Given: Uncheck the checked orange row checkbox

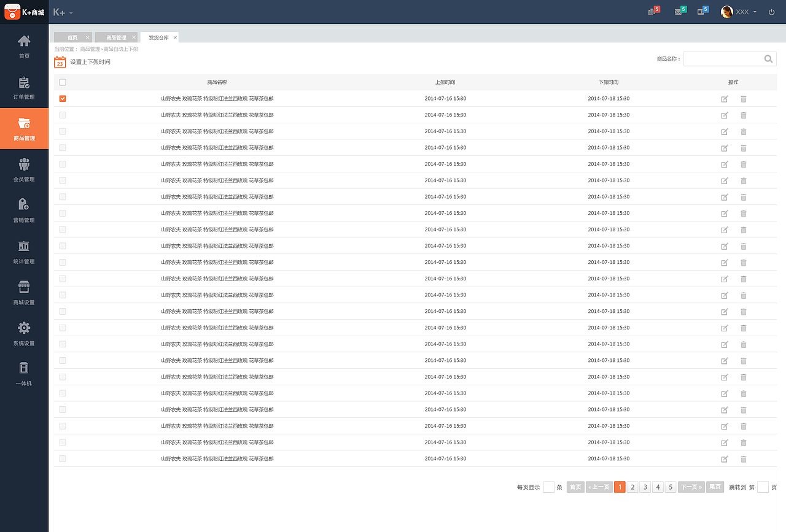Looking at the screenshot, I should tap(63, 98).
